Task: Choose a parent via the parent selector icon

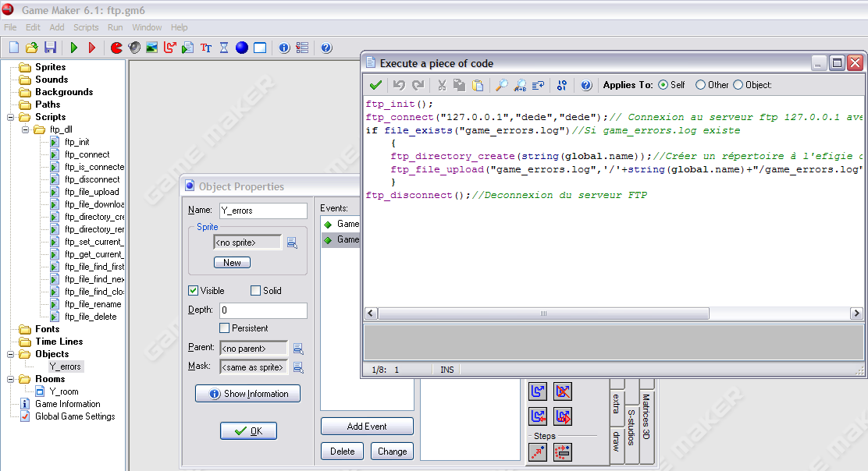Action: (298, 349)
